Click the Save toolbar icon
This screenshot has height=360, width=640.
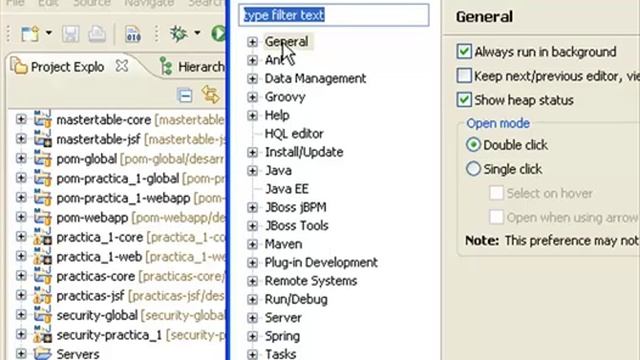(70, 34)
